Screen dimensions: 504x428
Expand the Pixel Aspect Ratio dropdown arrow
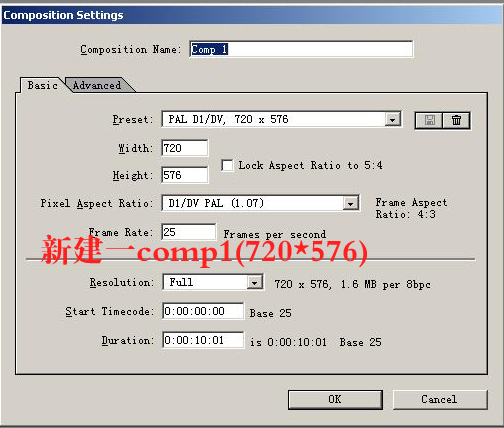pos(350,203)
